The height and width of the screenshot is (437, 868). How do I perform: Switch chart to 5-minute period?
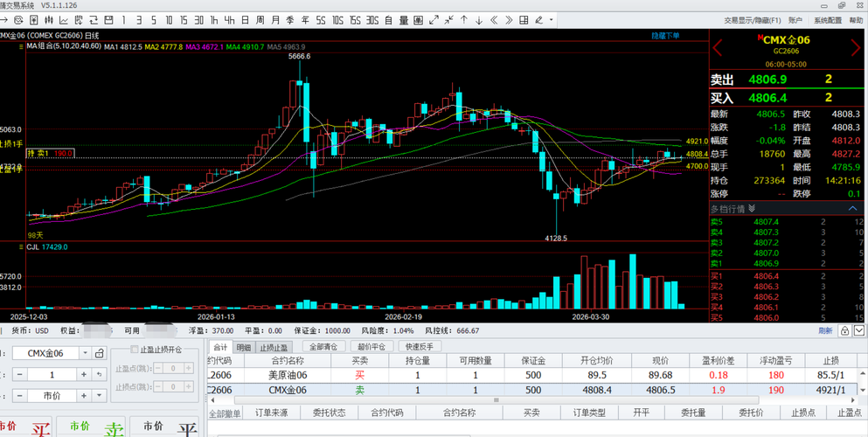[x=153, y=20]
